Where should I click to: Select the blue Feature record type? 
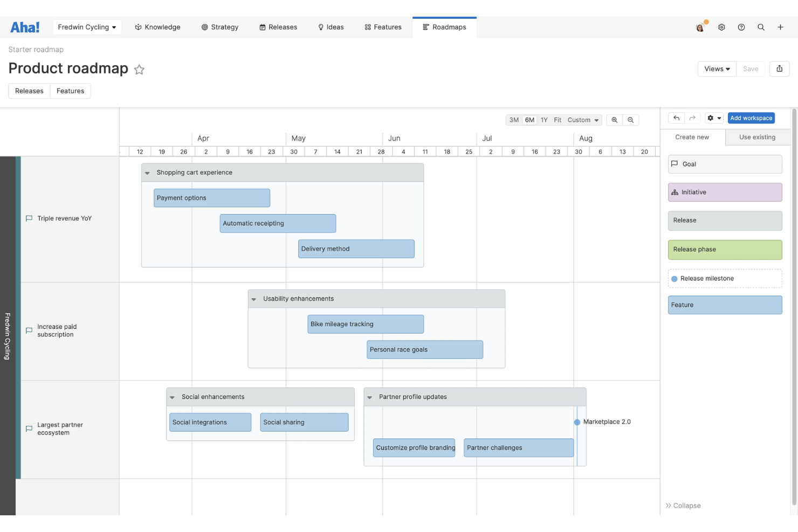[725, 305]
